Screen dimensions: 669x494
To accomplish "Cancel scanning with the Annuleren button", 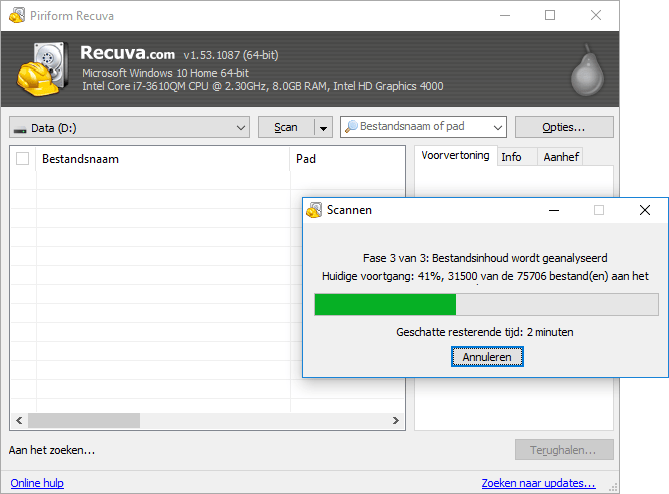I will click(487, 357).
